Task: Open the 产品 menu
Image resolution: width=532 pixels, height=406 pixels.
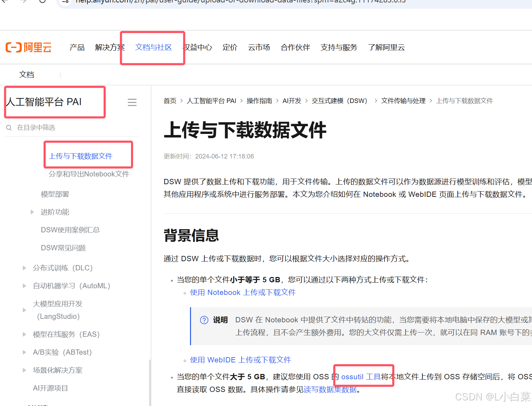Action: [77, 47]
